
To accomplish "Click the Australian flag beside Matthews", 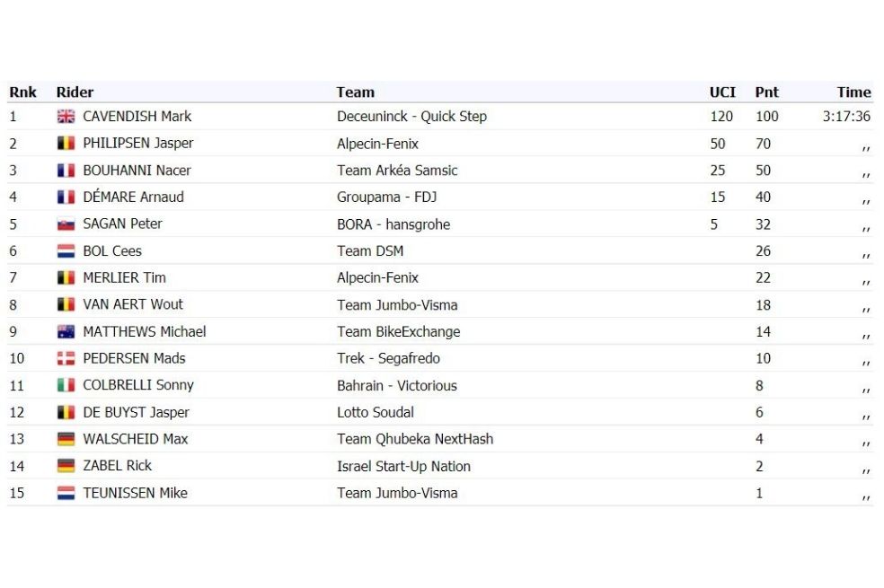I will tap(66, 332).
